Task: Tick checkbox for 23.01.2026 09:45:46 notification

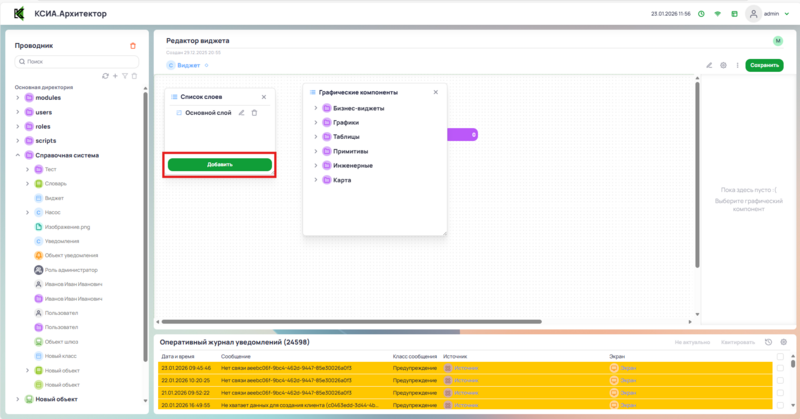Action: click(x=780, y=367)
